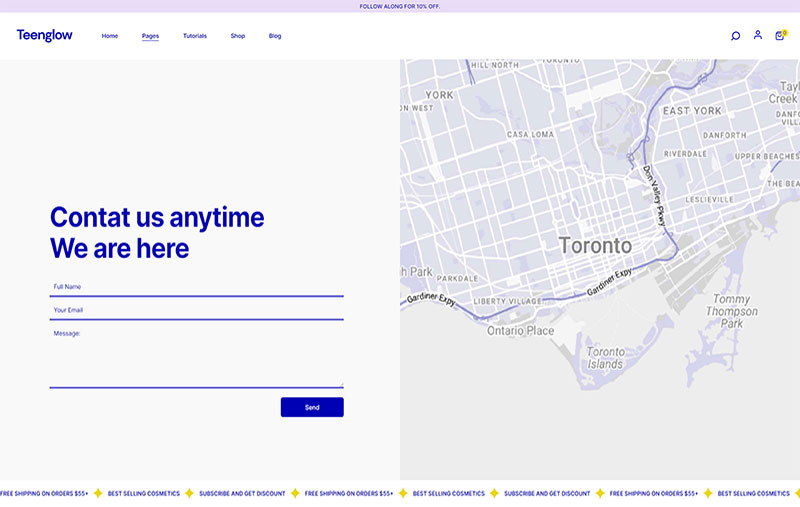Open search with the magnifier icon
The height and width of the screenshot is (507, 800).
(x=735, y=36)
